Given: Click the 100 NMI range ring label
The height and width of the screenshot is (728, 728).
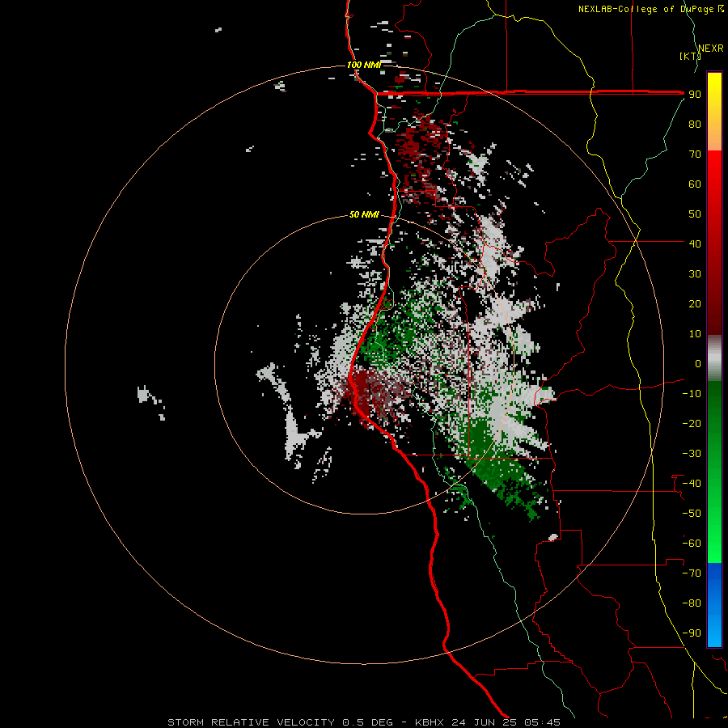Looking at the screenshot, I should (x=364, y=65).
